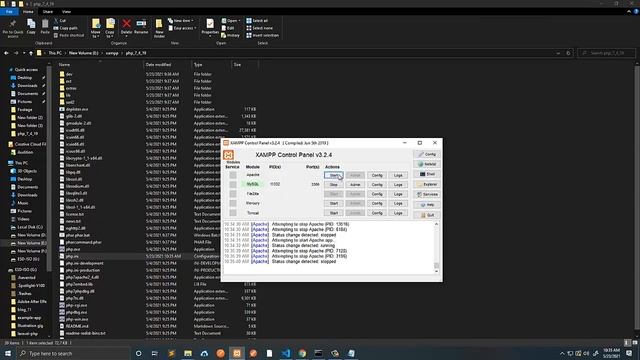Open the Move to dropdown
This screenshot has width=640, height=360.
pos(96,28)
